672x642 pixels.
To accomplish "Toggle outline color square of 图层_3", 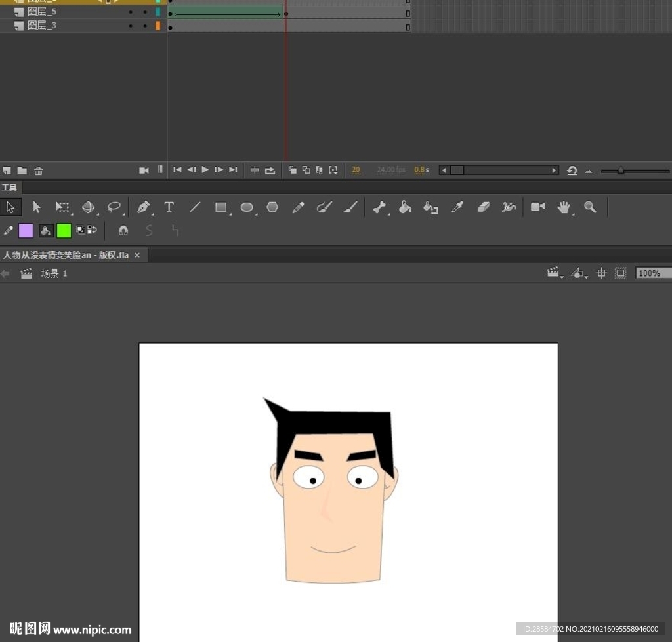I will [x=158, y=26].
